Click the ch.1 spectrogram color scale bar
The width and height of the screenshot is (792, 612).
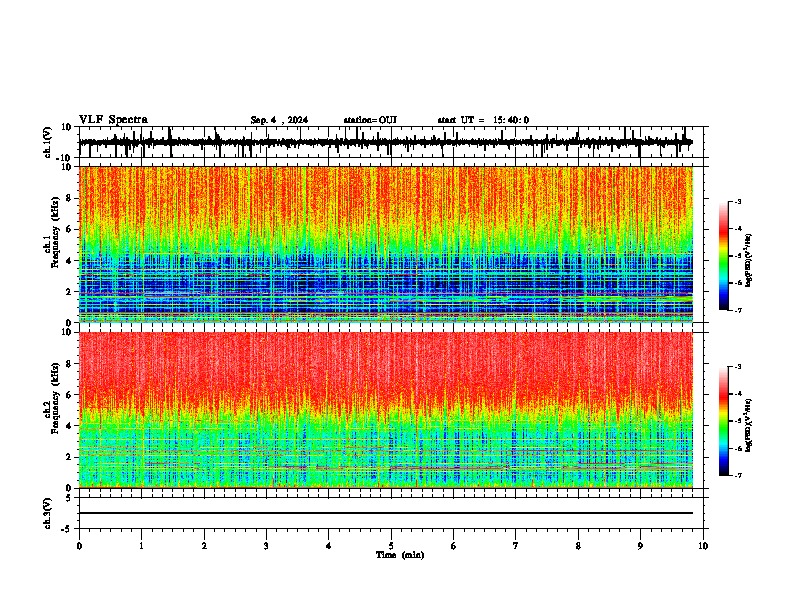point(723,256)
